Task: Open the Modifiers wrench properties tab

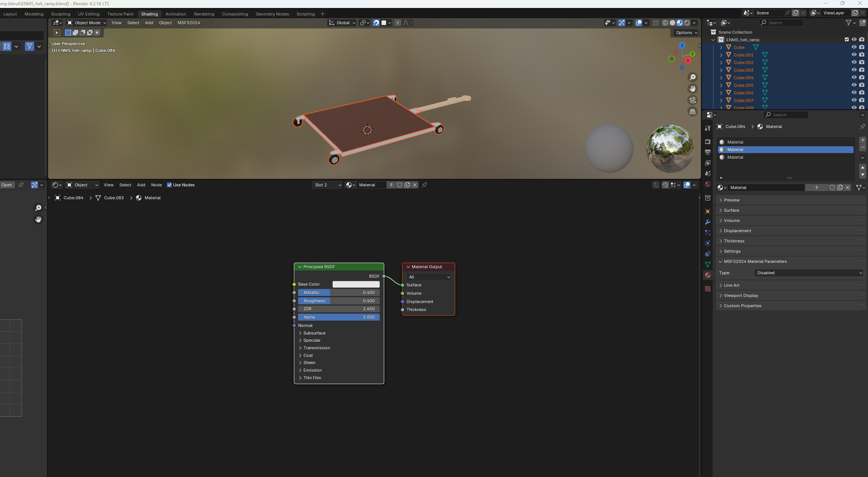Action: pyautogui.click(x=707, y=222)
